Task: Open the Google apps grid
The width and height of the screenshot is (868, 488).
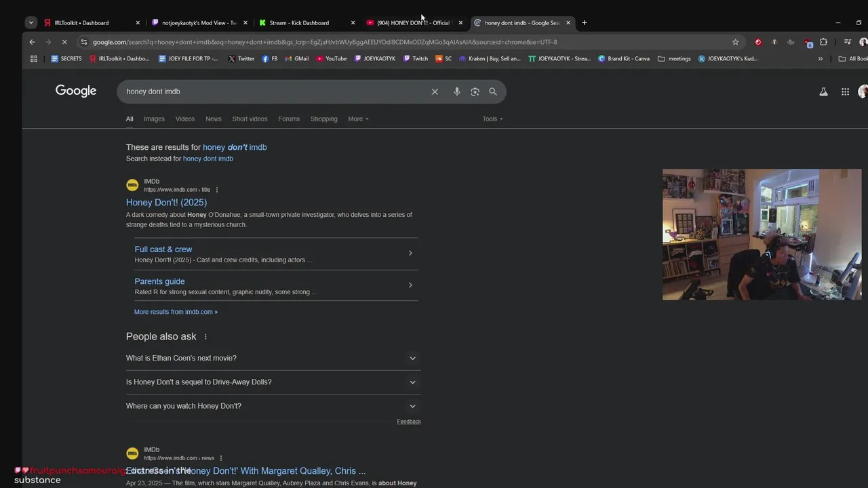Action: [845, 91]
